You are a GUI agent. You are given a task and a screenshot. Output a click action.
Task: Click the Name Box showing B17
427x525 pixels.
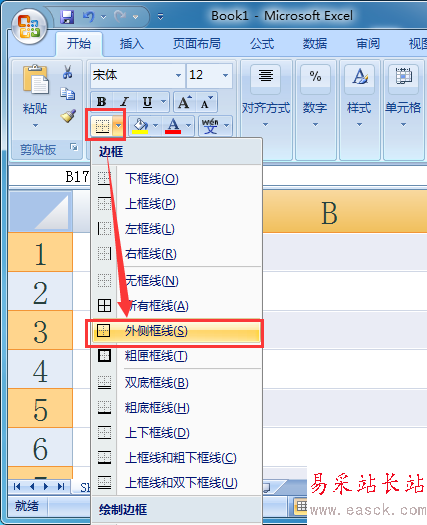tap(50, 176)
